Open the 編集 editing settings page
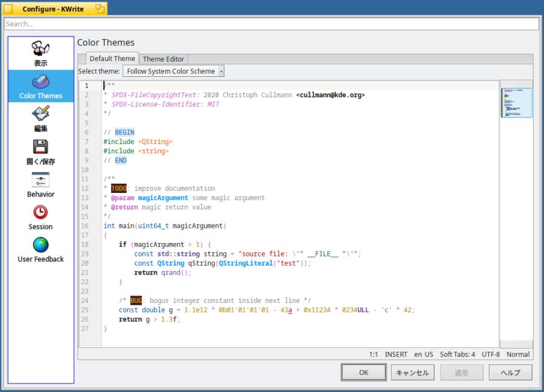Viewport: 544px width, 392px height. pyautogui.click(x=40, y=119)
